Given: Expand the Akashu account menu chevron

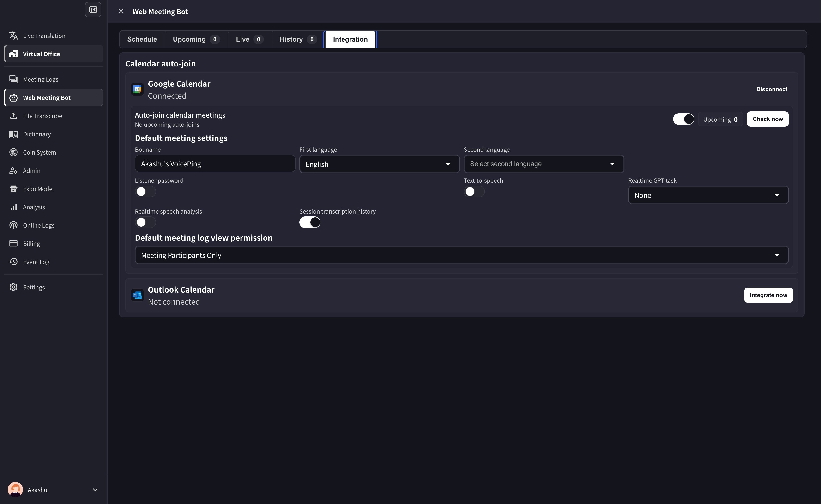Looking at the screenshot, I should pos(95,490).
